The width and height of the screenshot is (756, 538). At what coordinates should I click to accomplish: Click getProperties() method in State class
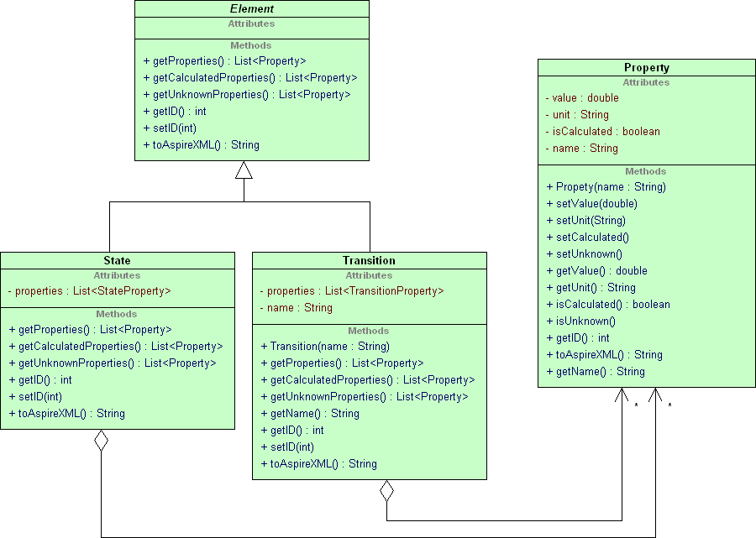pyautogui.click(x=90, y=330)
